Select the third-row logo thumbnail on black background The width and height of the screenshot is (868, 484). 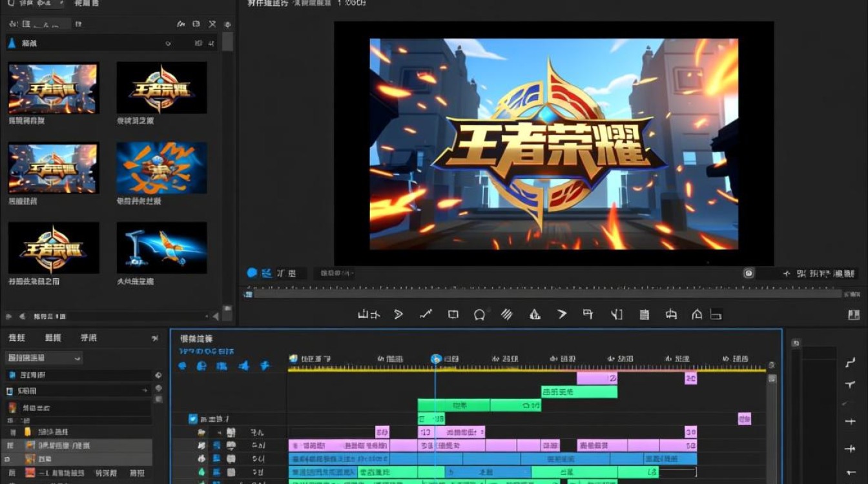54,248
